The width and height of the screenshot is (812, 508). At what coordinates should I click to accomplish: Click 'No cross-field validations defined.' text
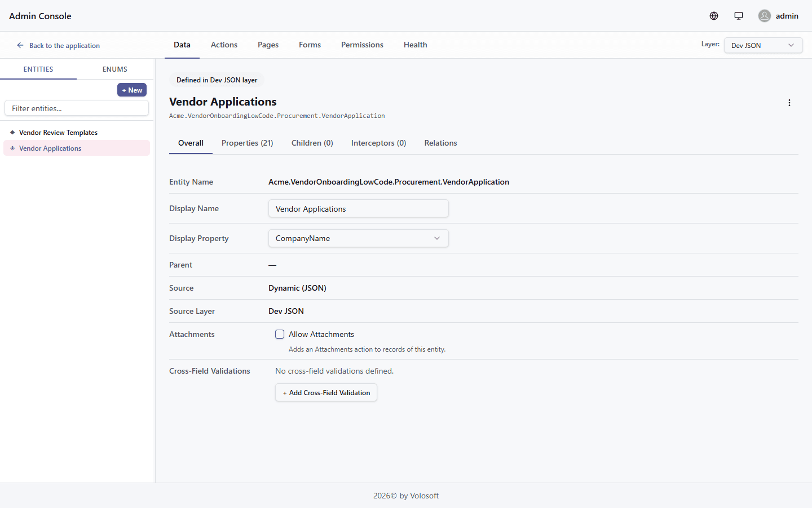[x=334, y=371]
